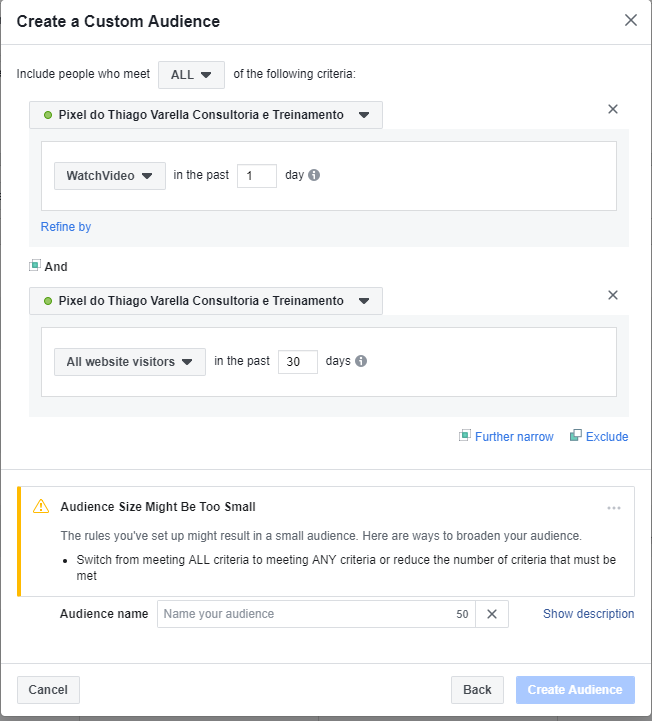Clear the audience name with X button
Image resolution: width=652 pixels, height=721 pixels.
[492, 614]
